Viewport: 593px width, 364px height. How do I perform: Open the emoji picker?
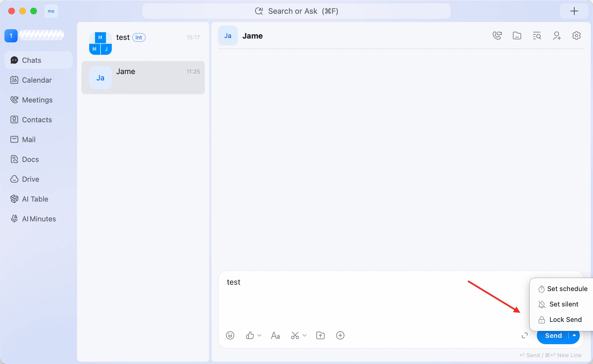tap(230, 335)
